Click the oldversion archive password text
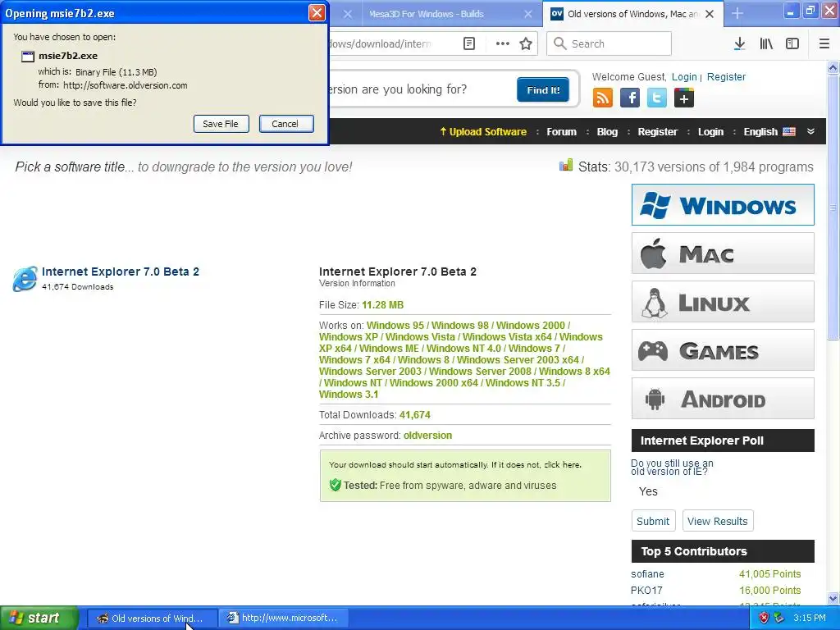Image resolution: width=840 pixels, height=630 pixels. [x=427, y=436]
